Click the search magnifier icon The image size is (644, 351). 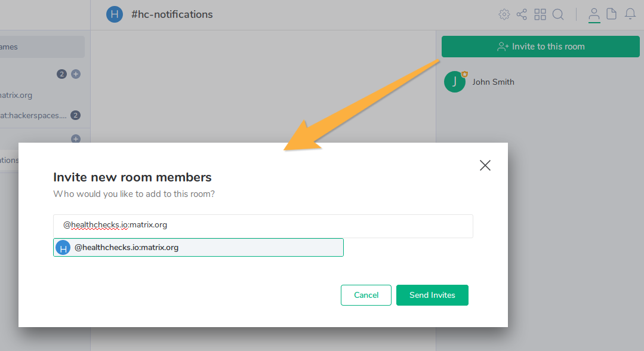558,14
